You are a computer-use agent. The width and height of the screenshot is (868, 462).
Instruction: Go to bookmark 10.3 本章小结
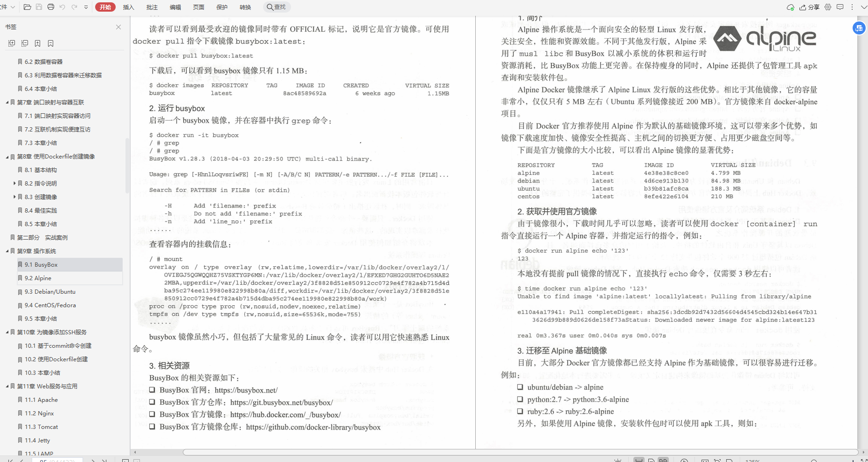point(42,372)
